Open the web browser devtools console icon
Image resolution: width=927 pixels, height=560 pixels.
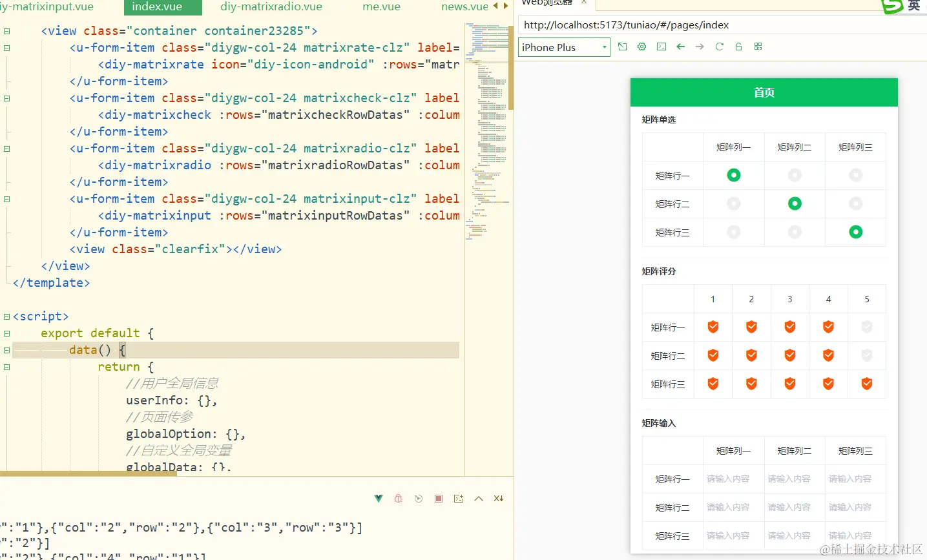661,47
